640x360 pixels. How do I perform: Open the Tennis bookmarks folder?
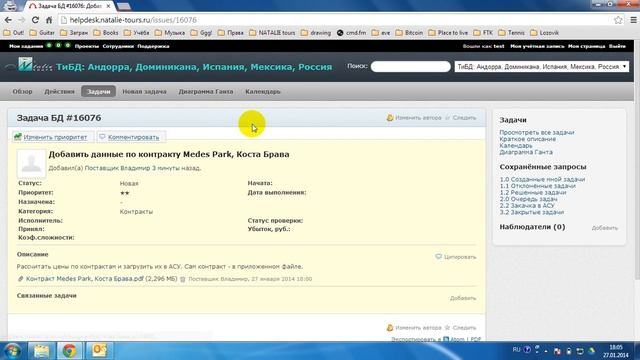point(511,33)
